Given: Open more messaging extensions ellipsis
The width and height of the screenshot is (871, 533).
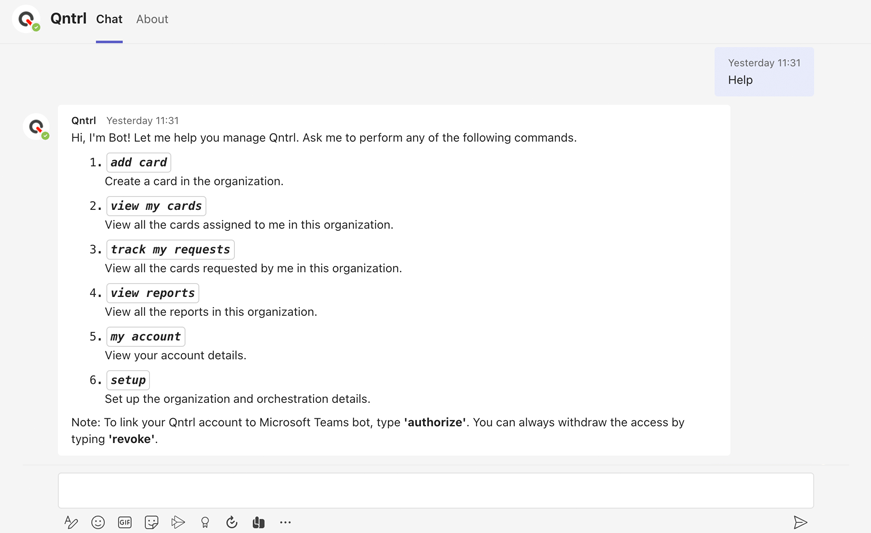Looking at the screenshot, I should [285, 522].
